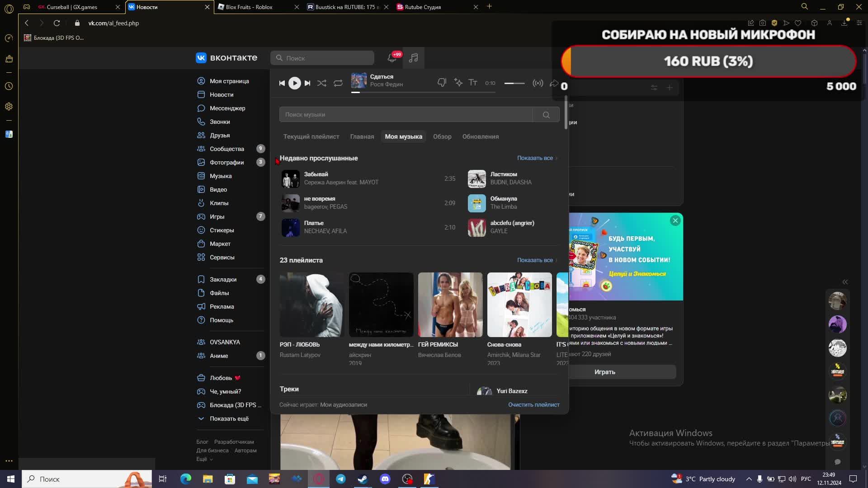This screenshot has height=488, width=868.
Task: Adjust the player volume slider
Action: click(x=514, y=83)
